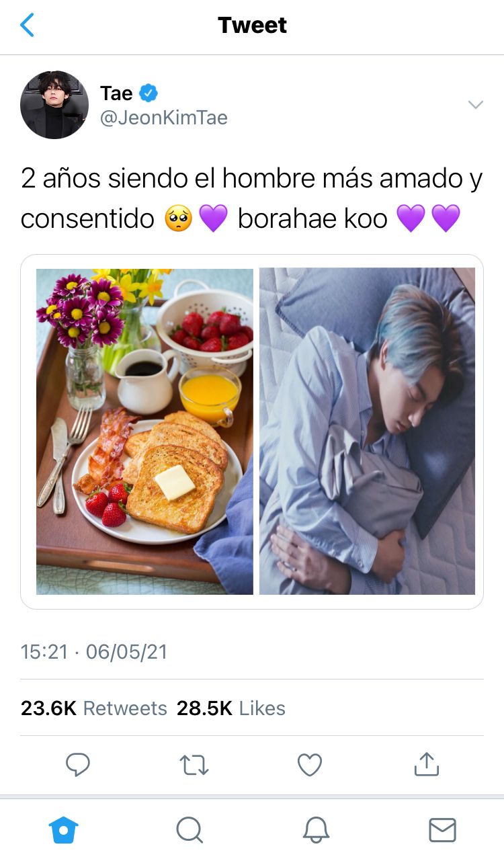The image size is (504, 865).
Task: Like the tweet with heart icon
Action: pos(310,765)
